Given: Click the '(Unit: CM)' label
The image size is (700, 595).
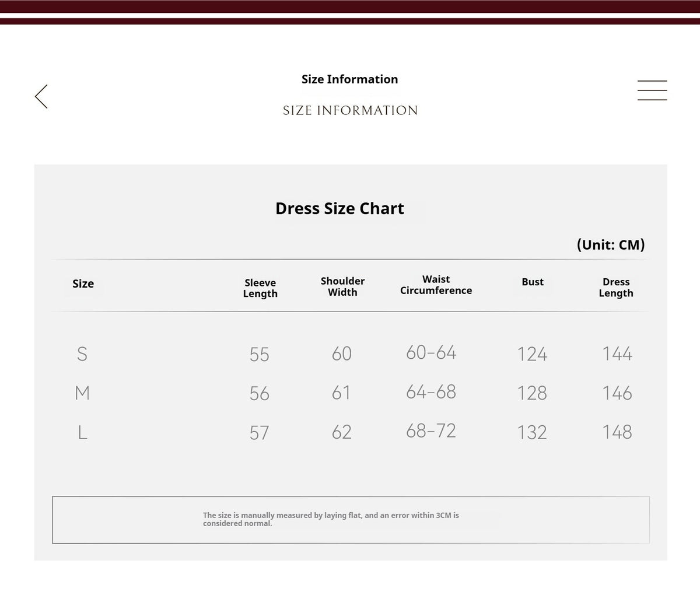Looking at the screenshot, I should pos(611,244).
